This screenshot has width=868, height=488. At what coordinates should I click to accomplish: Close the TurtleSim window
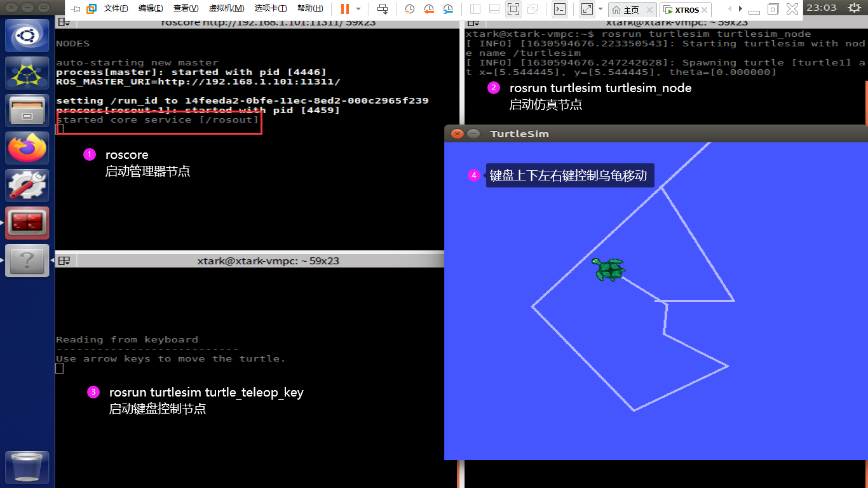tap(457, 133)
